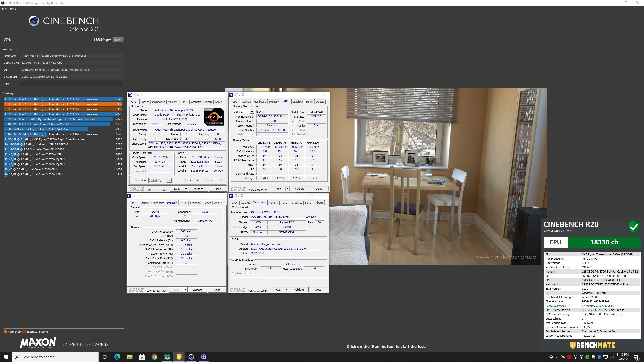
Task: Open Bluetooth devices tray icon
Action: pyautogui.click(x=599, y=357)
